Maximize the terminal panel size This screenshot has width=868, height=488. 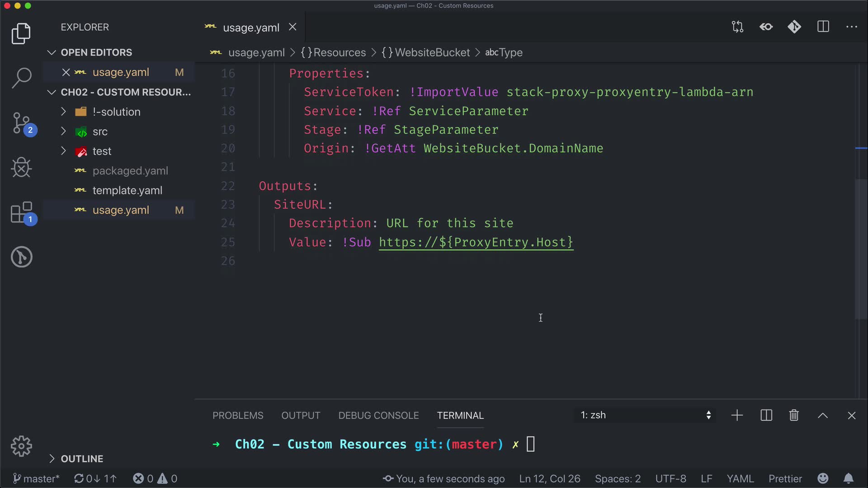tap(823, 415)
